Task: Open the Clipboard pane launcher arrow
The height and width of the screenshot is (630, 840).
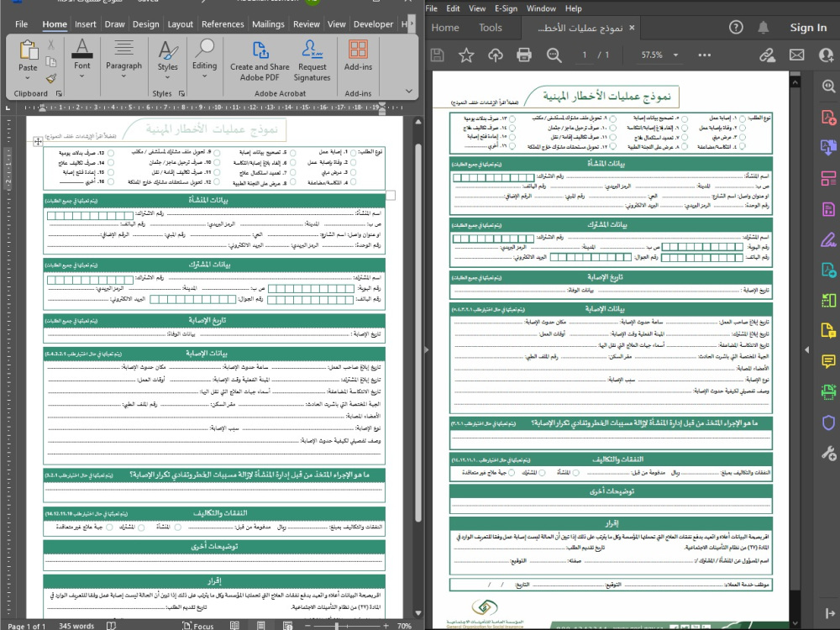Action: pyautogui.click(x=59, y=93)
